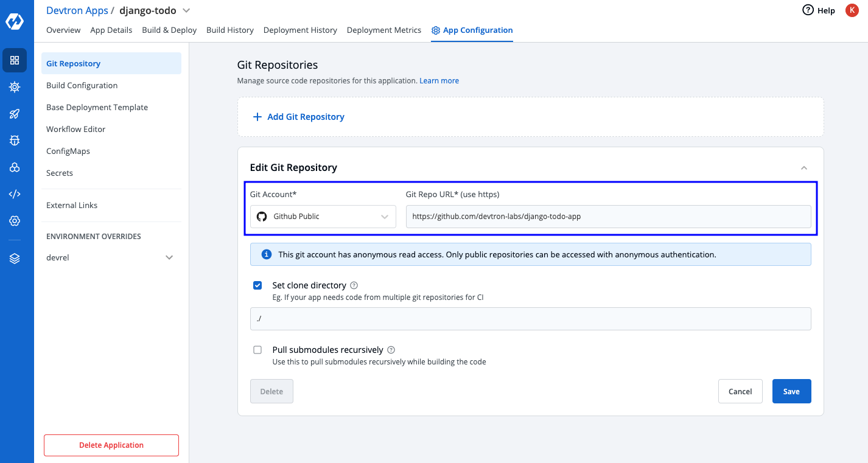Select the Jobs gear icon in sidebar
The image size is (868, 463).
(x=15, y=87)
